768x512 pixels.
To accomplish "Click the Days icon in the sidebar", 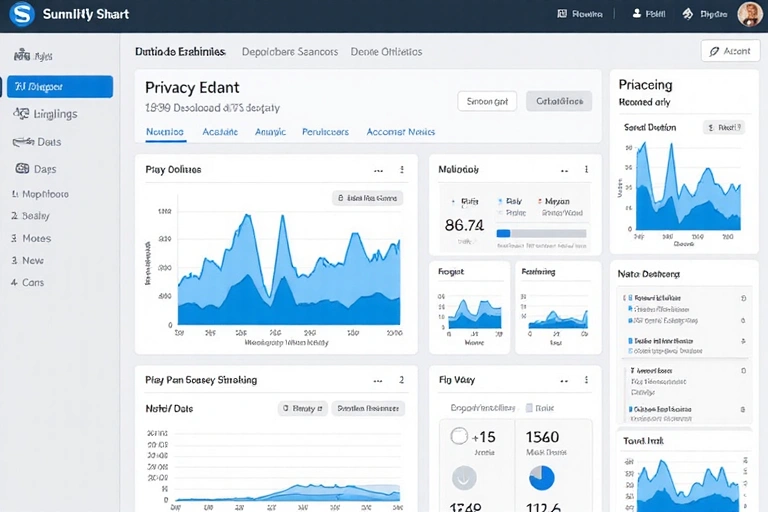I will click(21, 169).
